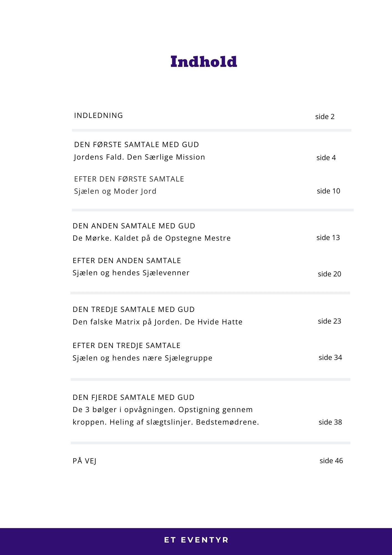Viewport: 392px width, 555px height.
Task: Click page number side 20
Action: 329,274
